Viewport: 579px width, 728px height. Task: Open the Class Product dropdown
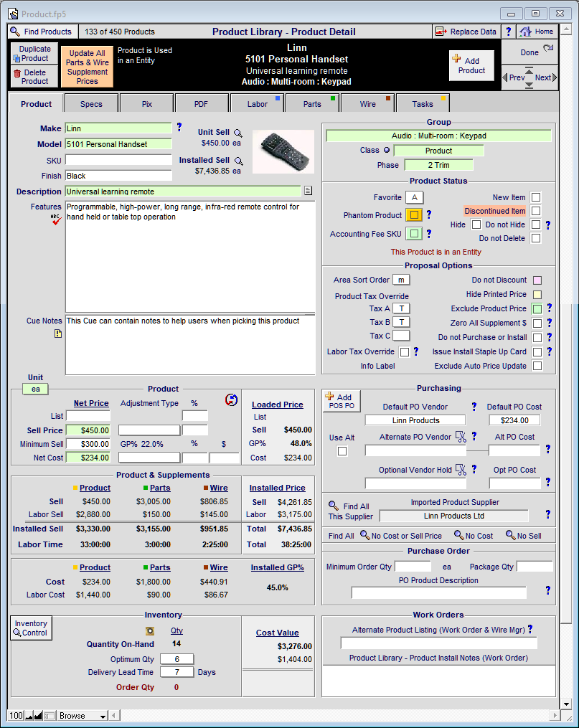pos(438,151)
